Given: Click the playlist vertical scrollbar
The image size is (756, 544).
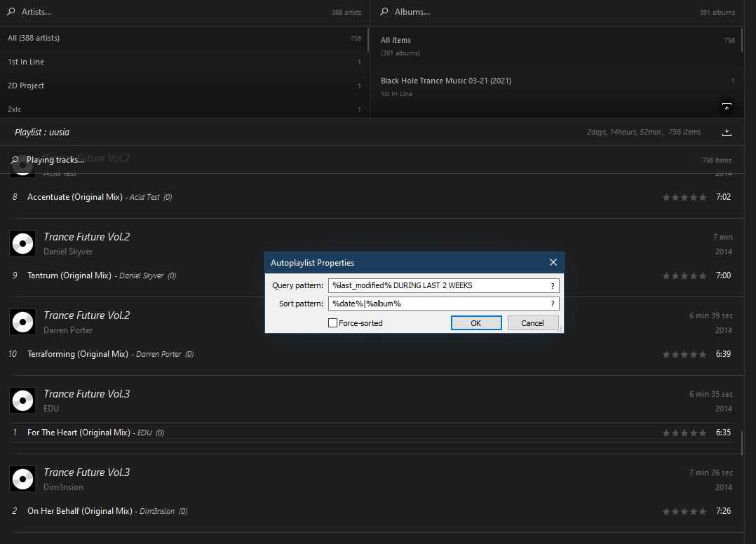Looking at the screenshot, I should pos(741,442).
